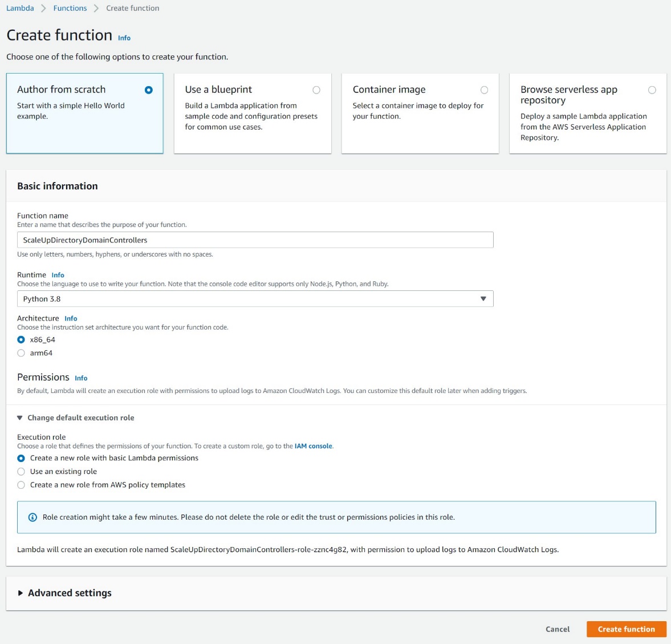Select Create a new role with basic Lambda permissions

[x=21, y=458]
